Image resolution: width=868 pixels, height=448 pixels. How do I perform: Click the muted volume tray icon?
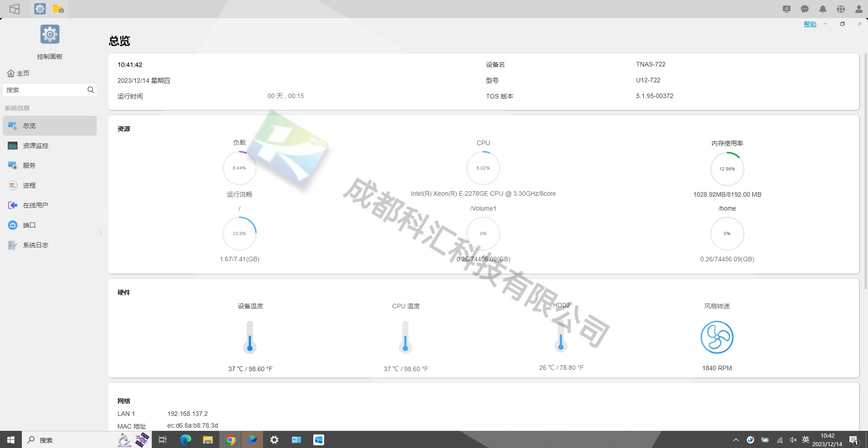(793, 440)
